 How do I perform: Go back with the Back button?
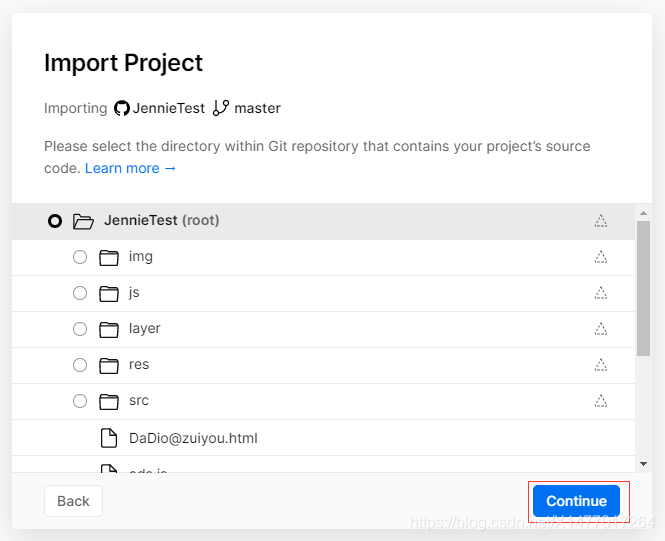(x=73, y=501)
